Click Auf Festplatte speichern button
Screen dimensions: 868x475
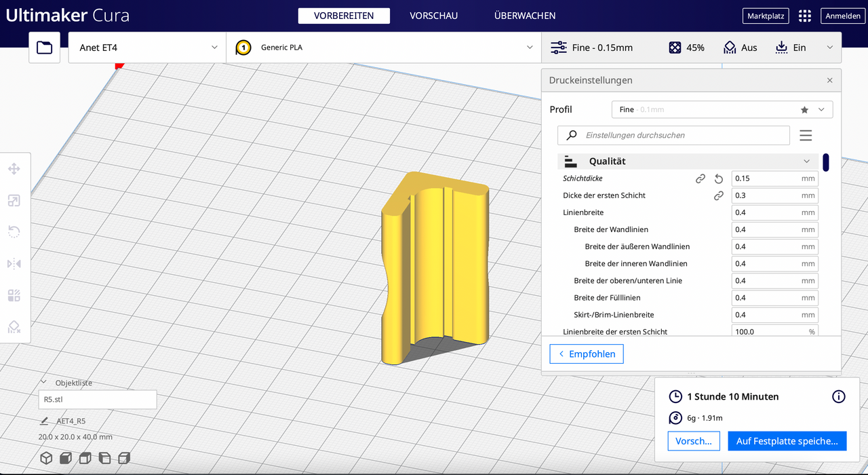coord(787,441)
